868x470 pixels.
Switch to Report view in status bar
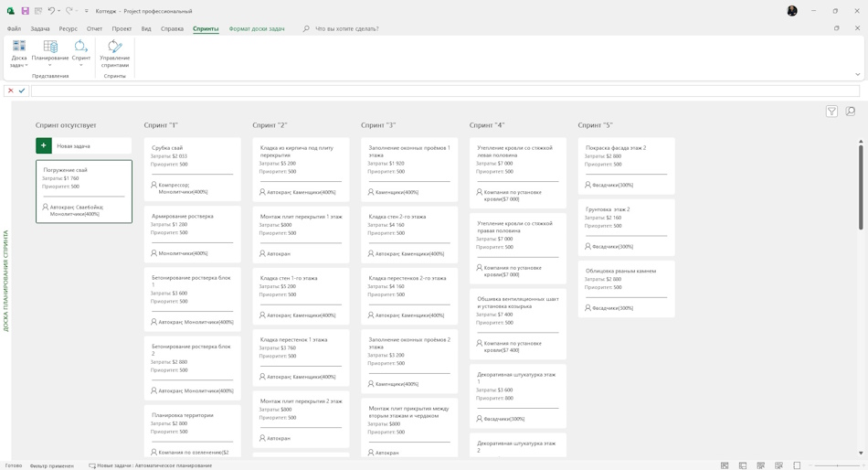click(x=797, y=465)
